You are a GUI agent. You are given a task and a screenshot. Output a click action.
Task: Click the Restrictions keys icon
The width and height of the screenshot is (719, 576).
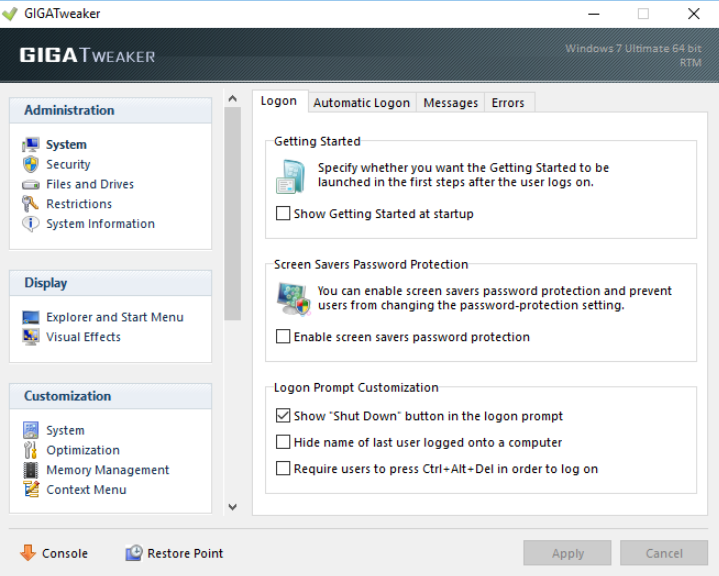pyautogui.click(x=30, y=204)
